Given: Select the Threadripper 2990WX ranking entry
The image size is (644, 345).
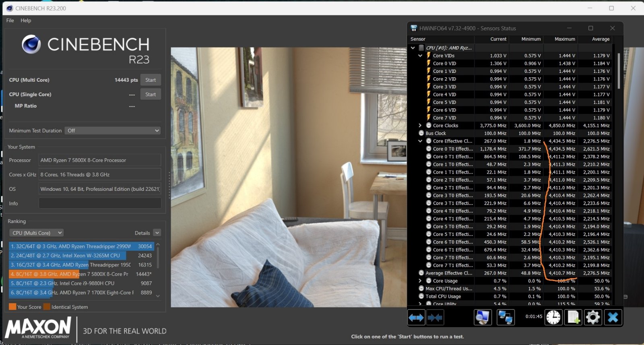Looking at the screenshot, I should click(81, 246).
